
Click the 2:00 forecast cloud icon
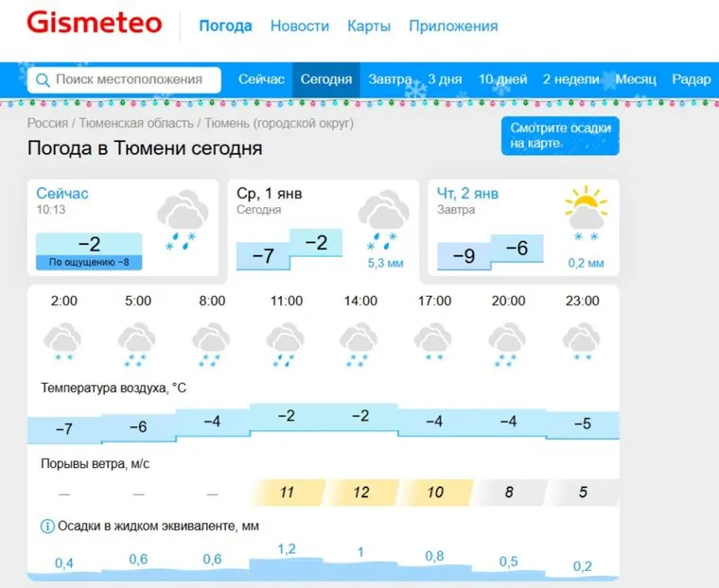coord(64,344)
